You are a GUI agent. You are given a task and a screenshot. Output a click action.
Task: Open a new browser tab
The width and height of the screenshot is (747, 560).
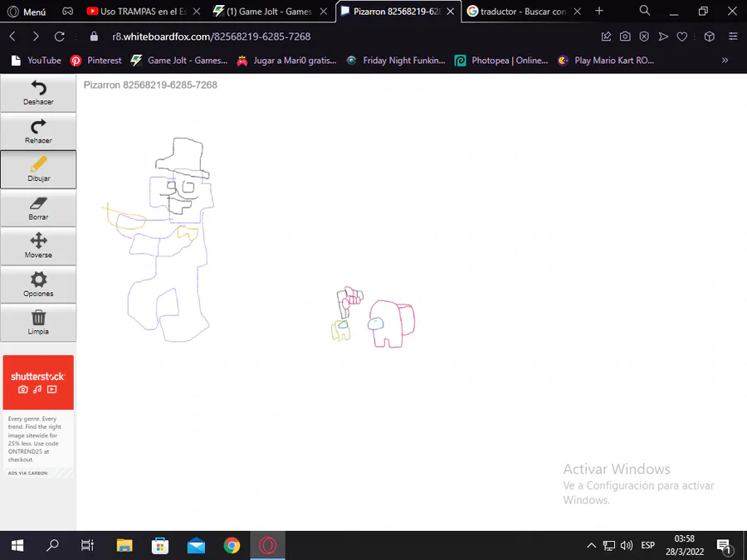[x=599, y=11]
